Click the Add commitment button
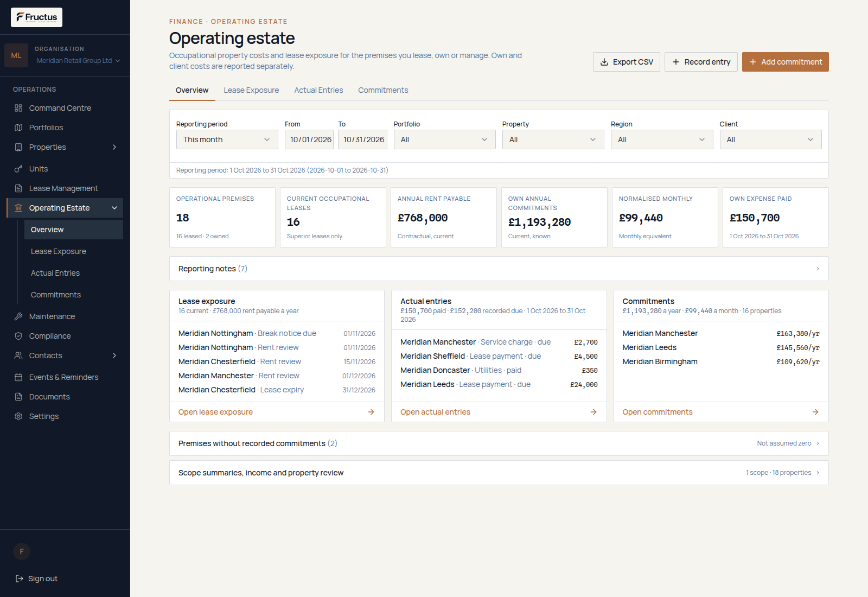 [x=786, y=62]
